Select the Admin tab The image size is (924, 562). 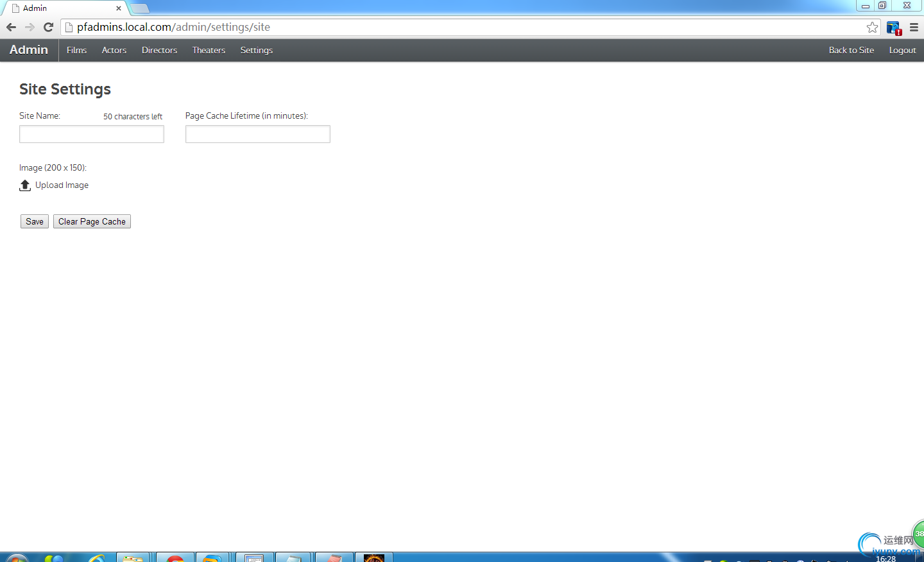click(64, 8)
